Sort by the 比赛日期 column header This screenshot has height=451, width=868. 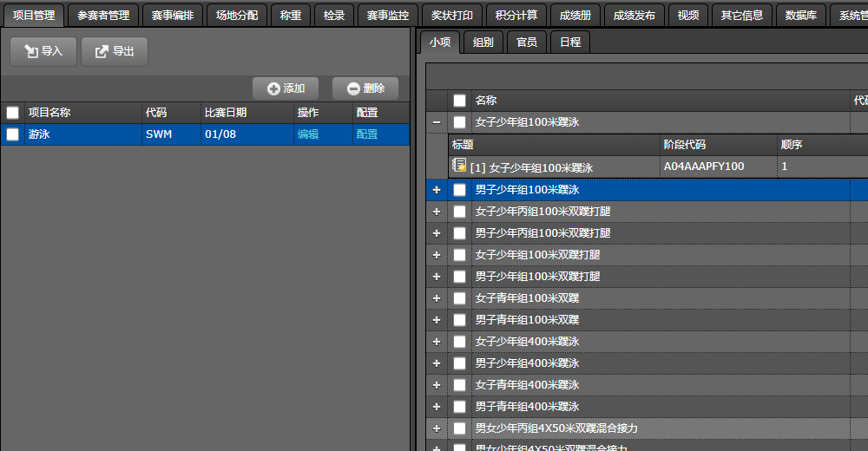225,113
